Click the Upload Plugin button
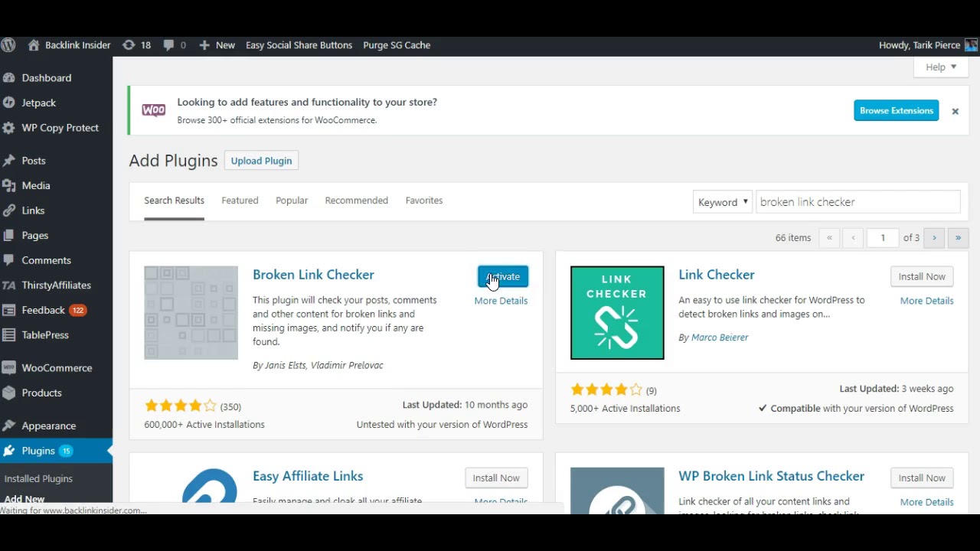The width and height of the screenshot is (980, 551). [261, 161]
